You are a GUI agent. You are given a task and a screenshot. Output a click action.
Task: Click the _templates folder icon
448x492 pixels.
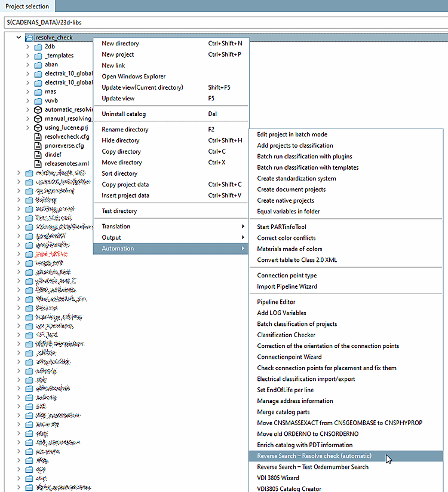[x=38, y=56]
